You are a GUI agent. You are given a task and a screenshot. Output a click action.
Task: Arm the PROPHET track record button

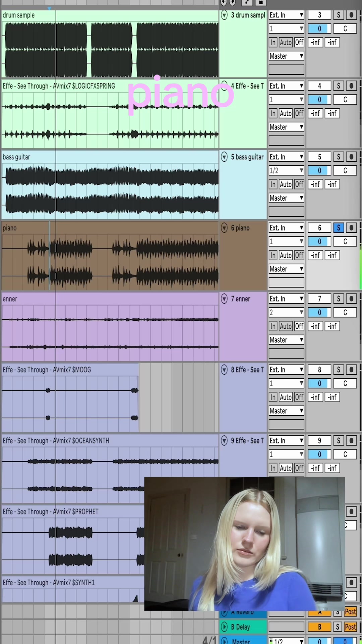[x=351, y=512]
